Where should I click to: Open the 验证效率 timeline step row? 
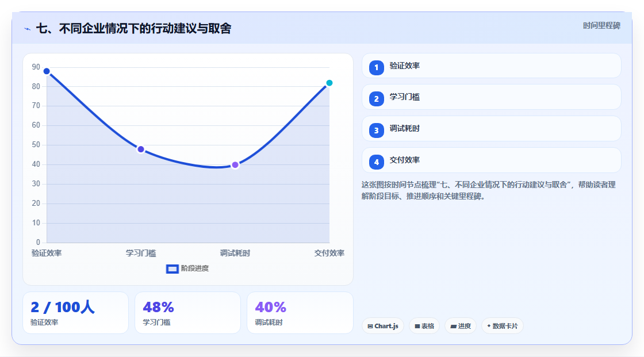(491, 66)
